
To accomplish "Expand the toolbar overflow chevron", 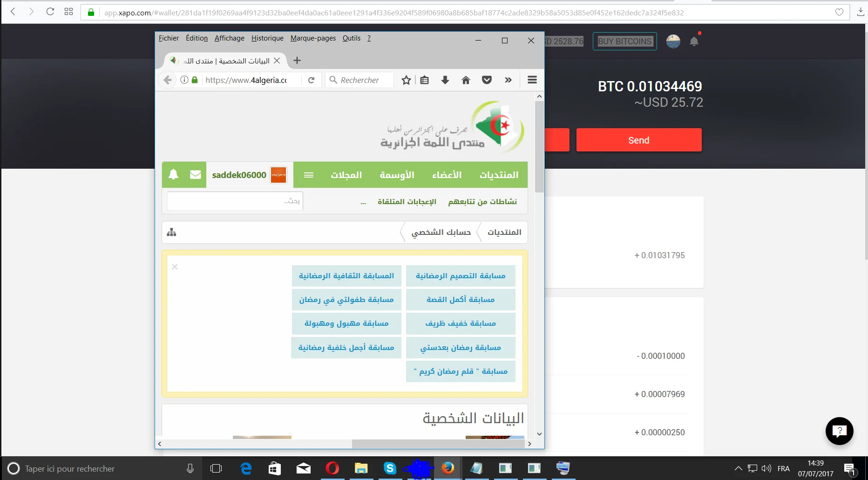I will [x=508, y=80].
